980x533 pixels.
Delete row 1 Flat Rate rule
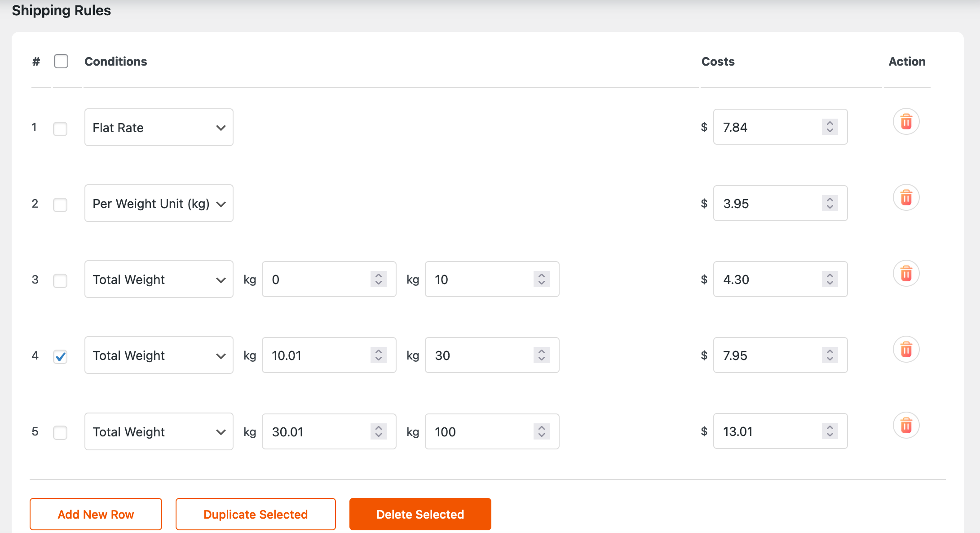click(x=906, y=122)
